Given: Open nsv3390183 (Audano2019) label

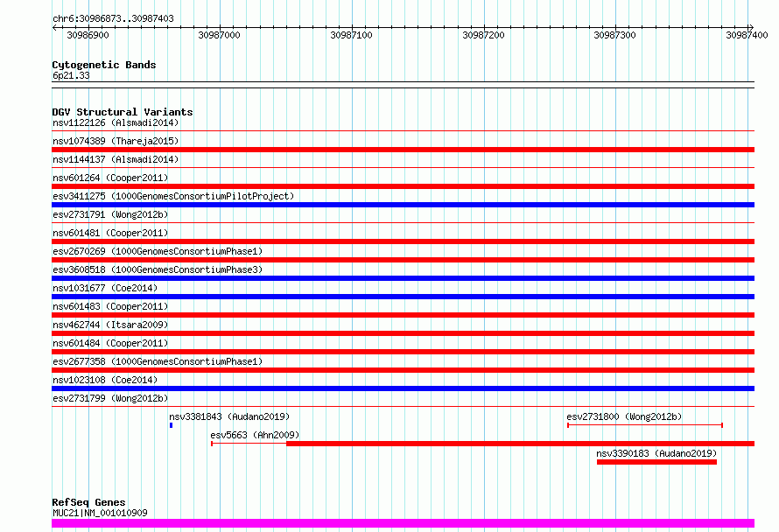Looking at the screenshot, I should click(x=656, y=453).
